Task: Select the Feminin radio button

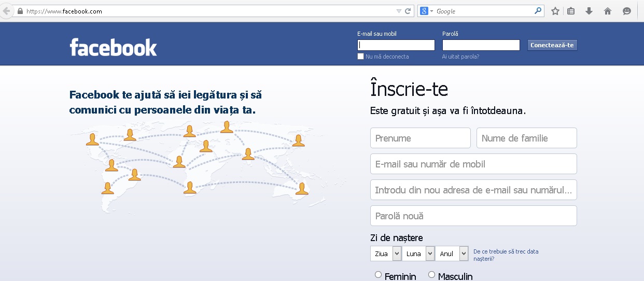Action: pyautogui.click(x=378, y=275)
